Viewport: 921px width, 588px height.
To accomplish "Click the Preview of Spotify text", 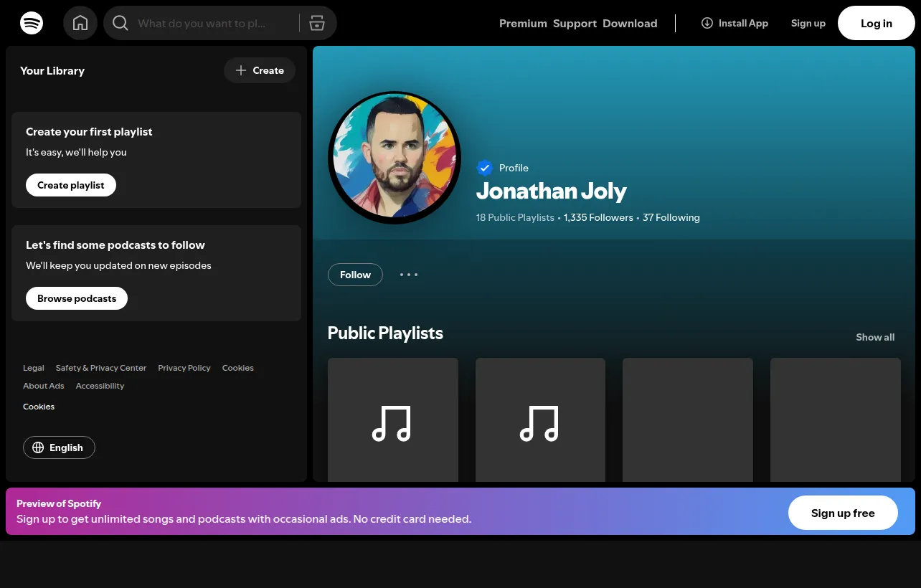I will [59, 503].
